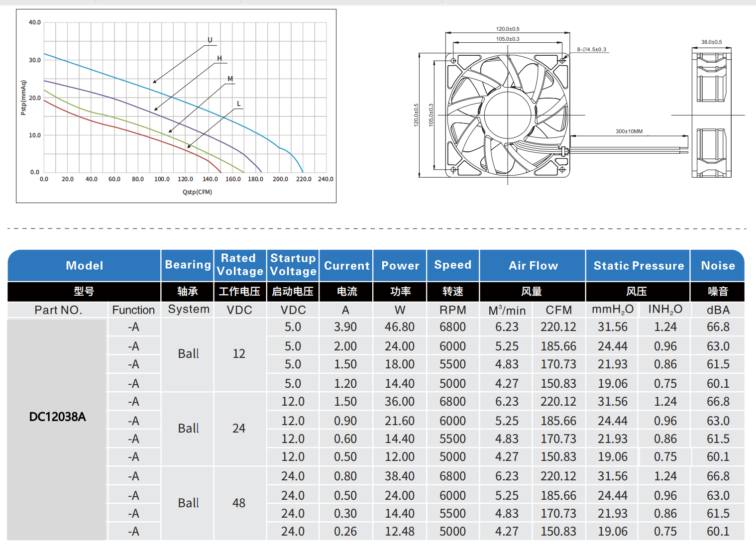Select the H curve label in chart
The height and width of the screenshot is (551, 756).
tap(219, 58)
